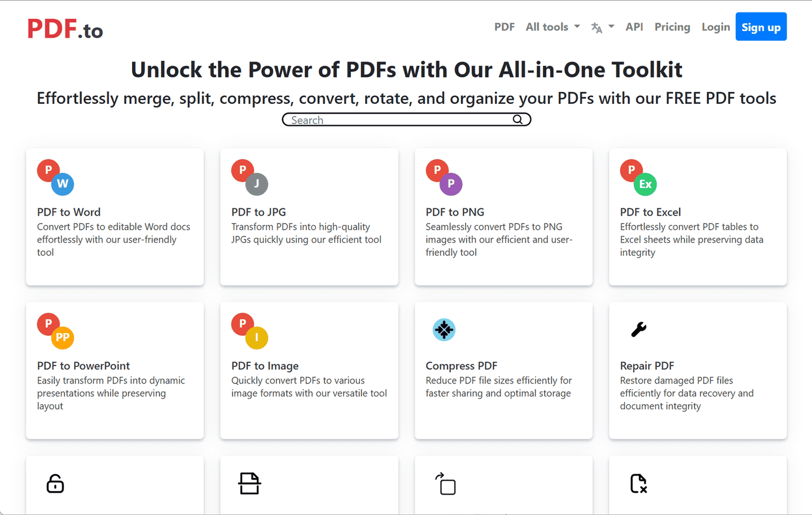The height and width of the screenshot is (515, 812).
Task: Open the language selection dropdown
Action: 602,27
